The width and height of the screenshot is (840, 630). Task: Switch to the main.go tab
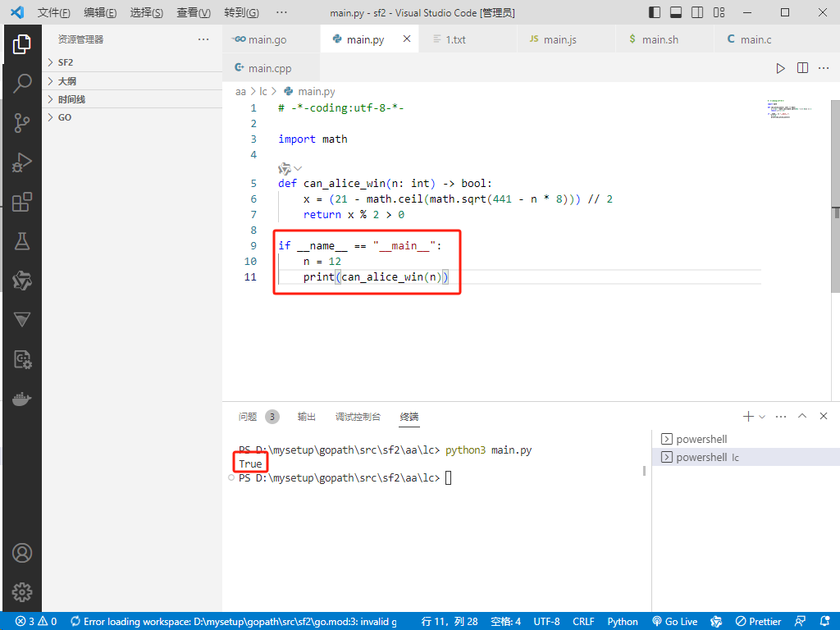271,39
